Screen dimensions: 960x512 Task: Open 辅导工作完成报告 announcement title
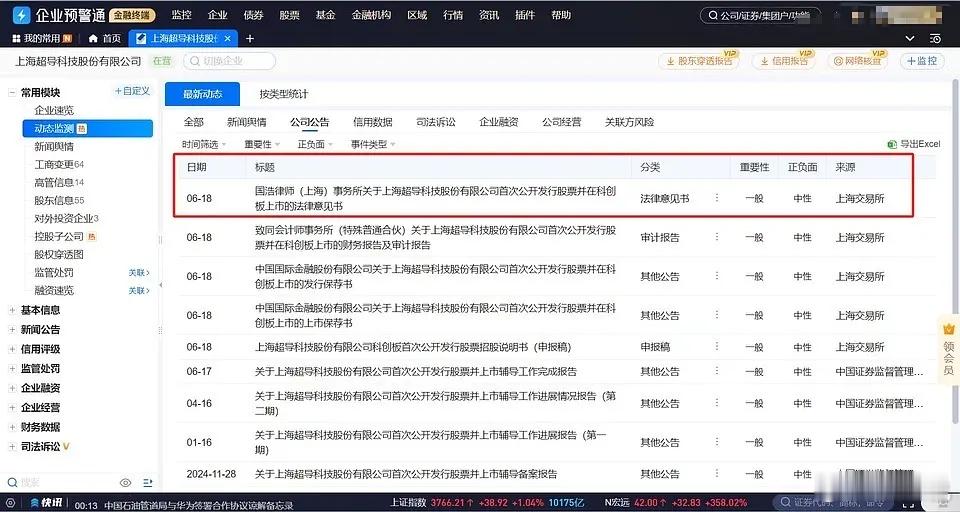[x=416, y=372]
